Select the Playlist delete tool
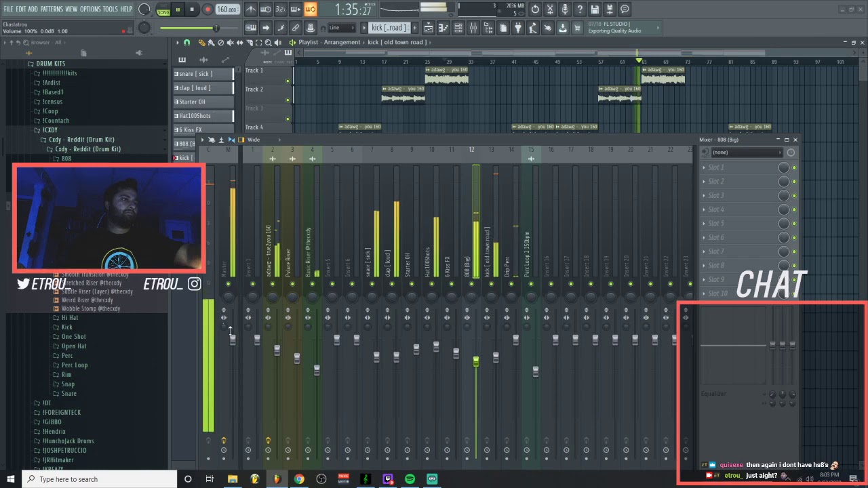Image resolution: width=868 pixels, height=488 pixels. tap(220, 43)
